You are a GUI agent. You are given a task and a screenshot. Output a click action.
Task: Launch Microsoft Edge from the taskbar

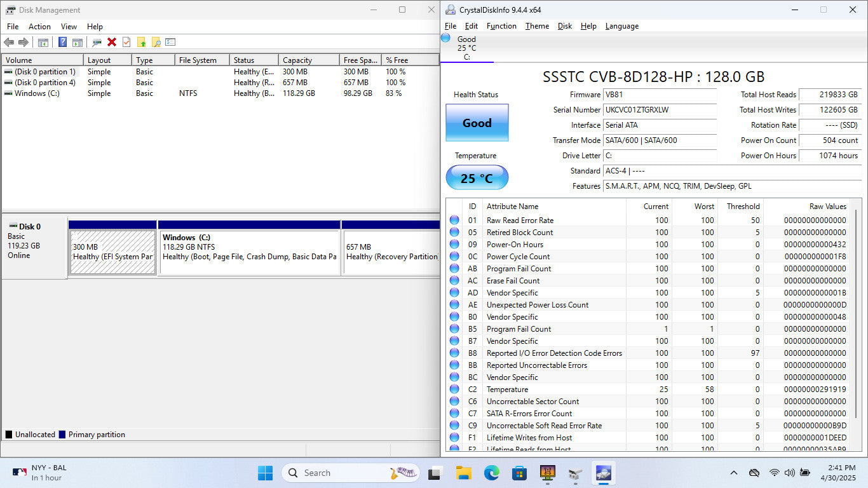coord(491,473)
